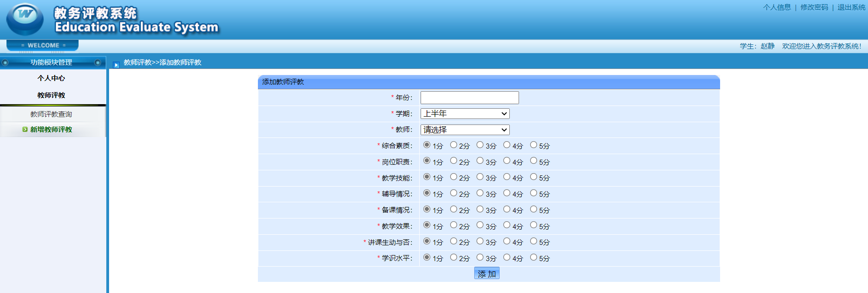
Task: Choose 2分 for 学识水平
Action: point(453,257)
